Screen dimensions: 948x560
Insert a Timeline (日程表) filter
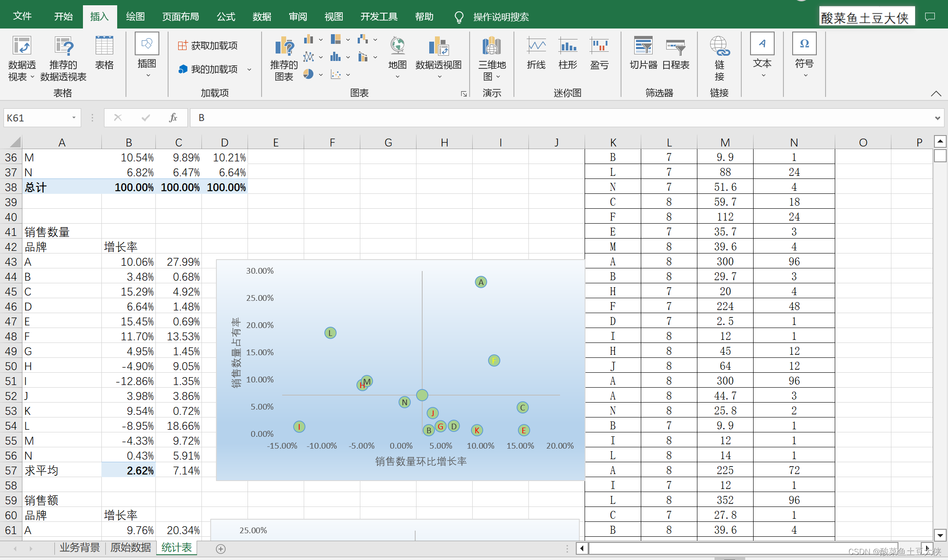click(675, 47)
